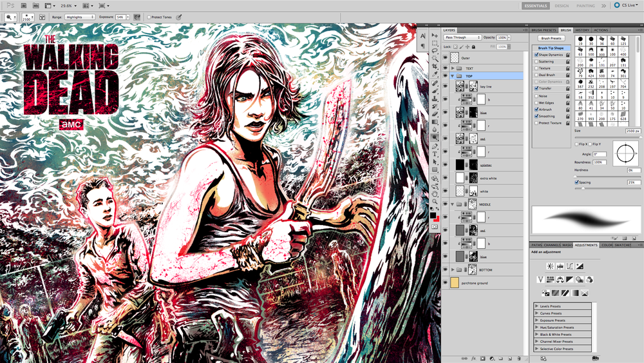Open the Range Highlights dropdown
Viewport: 644px width, 363px height.
(x=80, y=17)
